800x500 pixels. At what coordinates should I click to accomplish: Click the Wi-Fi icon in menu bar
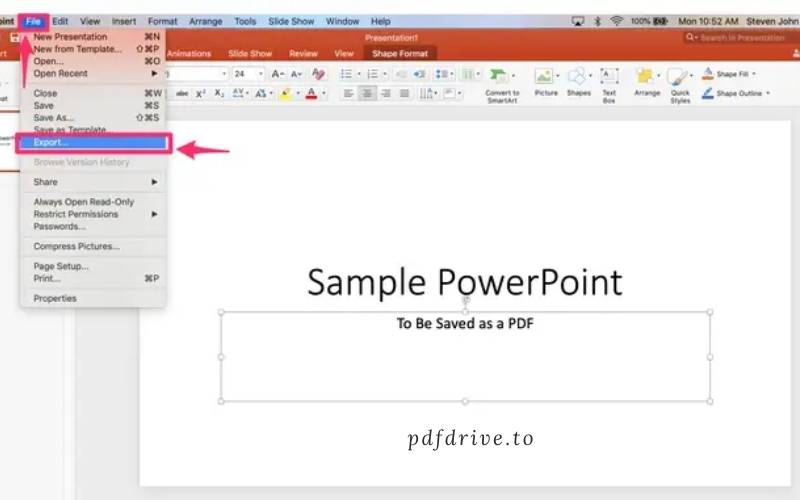616,21
